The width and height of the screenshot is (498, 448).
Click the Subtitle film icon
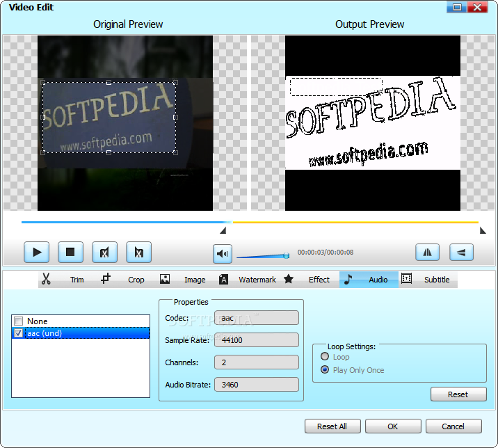[x=406, y=279]
